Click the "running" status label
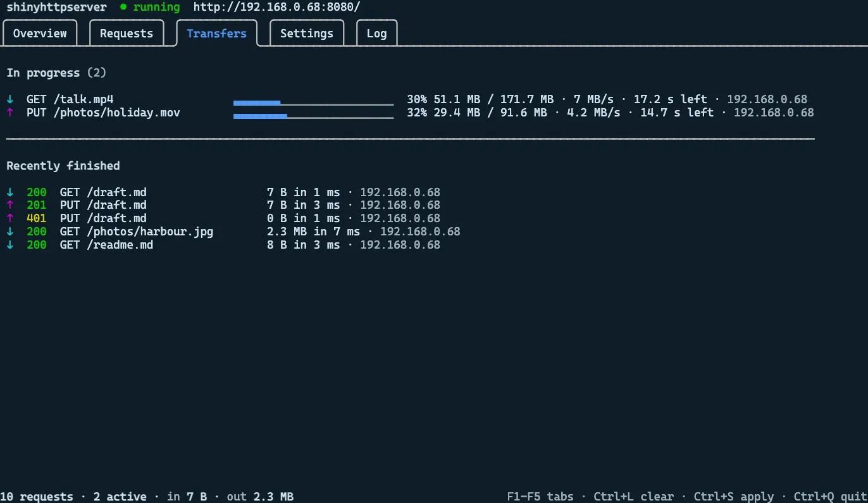Image resolution: width=868 pixels, height=503 pixels. (156, 7)
